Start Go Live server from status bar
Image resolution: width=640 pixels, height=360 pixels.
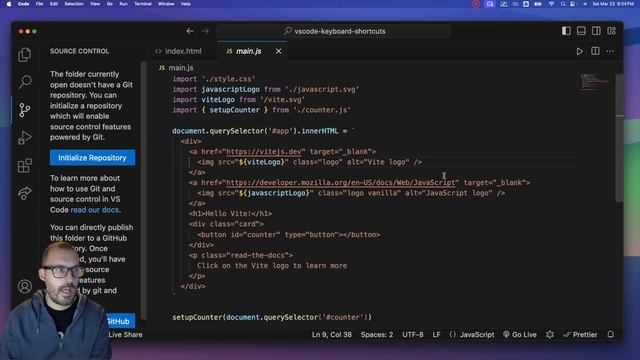click(520, 335)
